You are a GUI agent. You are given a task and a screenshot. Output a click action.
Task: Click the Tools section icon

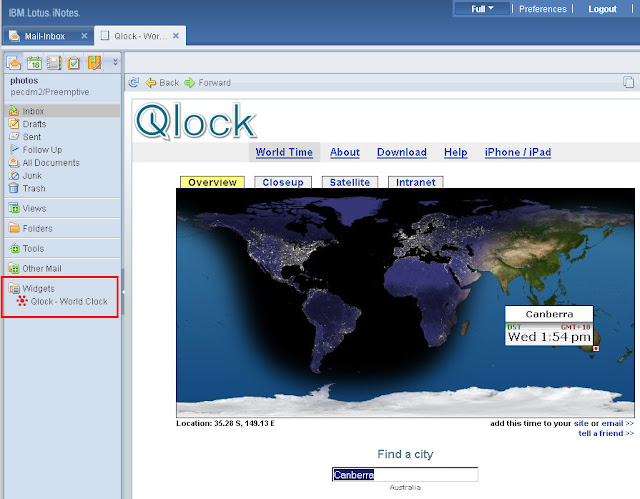(x=14, y=248)
